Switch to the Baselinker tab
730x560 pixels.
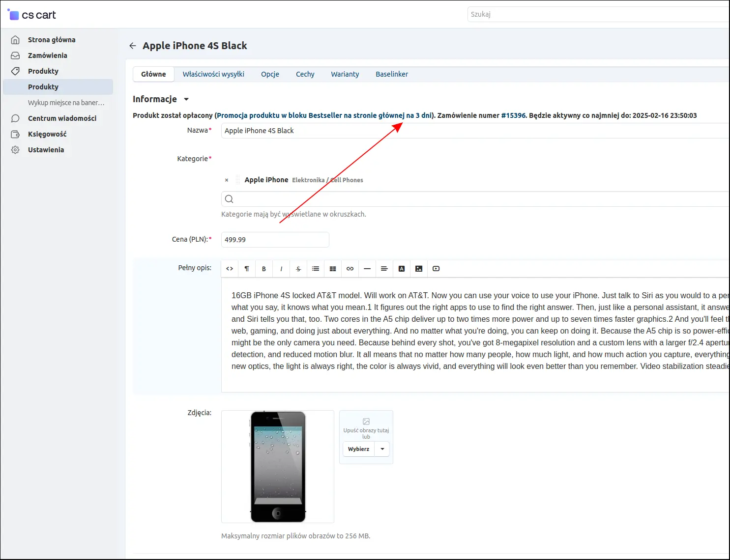pyautogui.click(x=392, y=74)
